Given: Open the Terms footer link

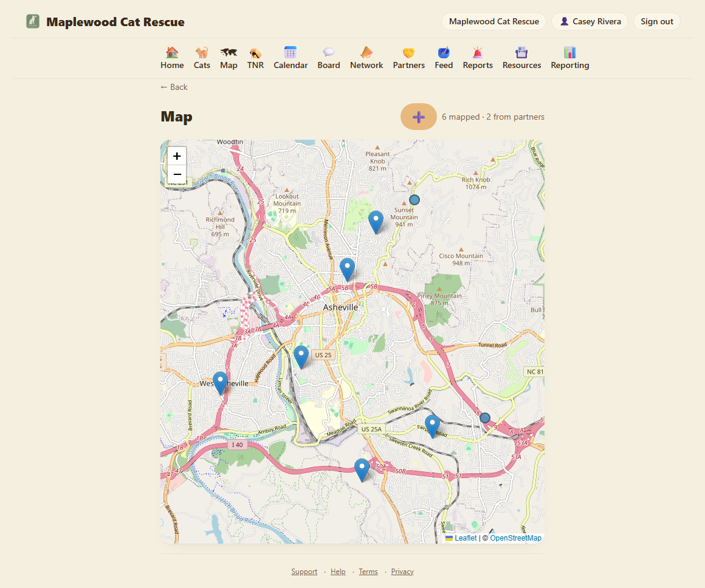Looking at the screenshot, I should (368, 572).
